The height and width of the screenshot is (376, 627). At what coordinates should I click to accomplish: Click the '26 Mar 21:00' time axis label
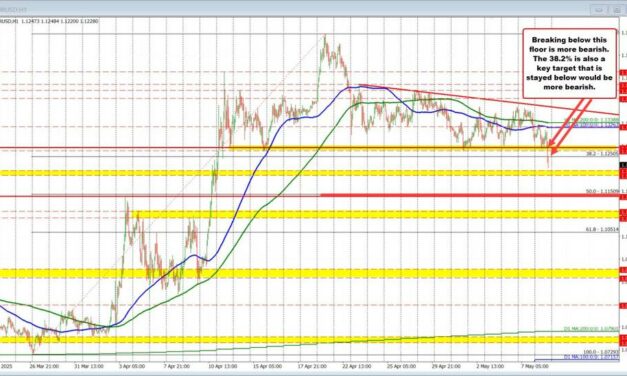pyautogui.click(x=44, y=366)
